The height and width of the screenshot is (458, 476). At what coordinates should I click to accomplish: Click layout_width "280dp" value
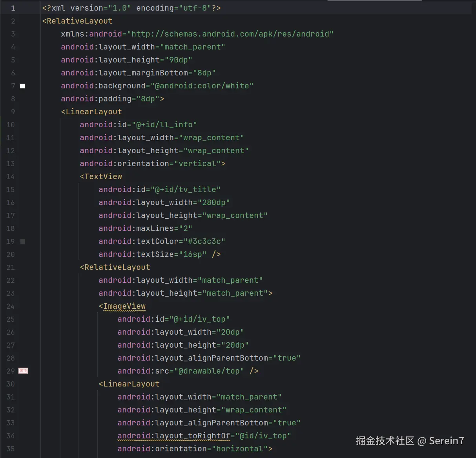point(214,202)
